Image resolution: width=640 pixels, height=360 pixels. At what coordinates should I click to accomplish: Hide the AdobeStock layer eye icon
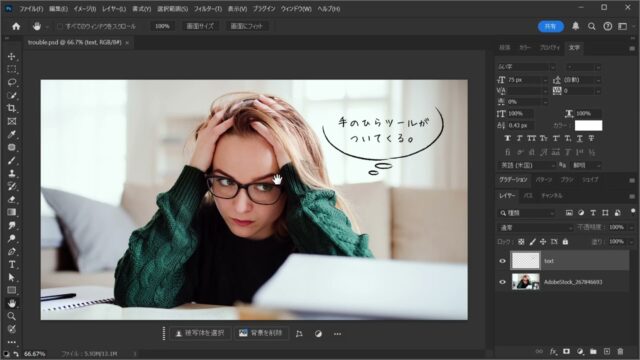coord(502,282)
